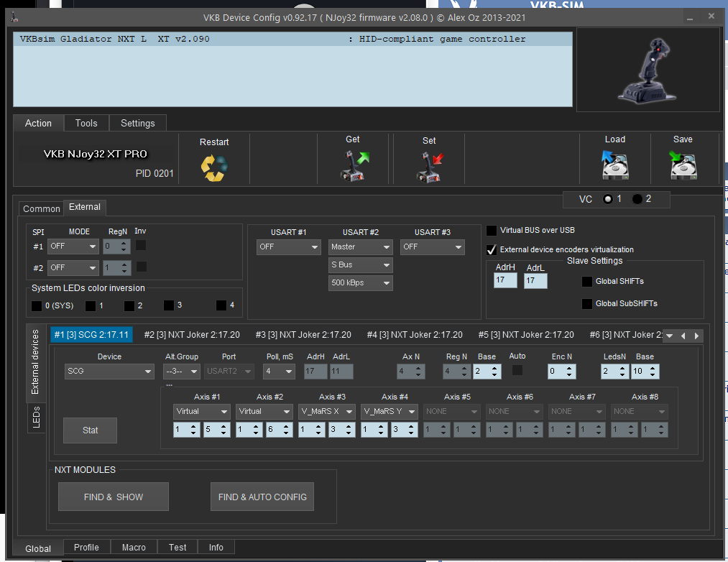Expand the 500 kBps baud rate dropdown
Image resolution: width=728 pixels, height=562 pixels.
[x=360, y=282]
